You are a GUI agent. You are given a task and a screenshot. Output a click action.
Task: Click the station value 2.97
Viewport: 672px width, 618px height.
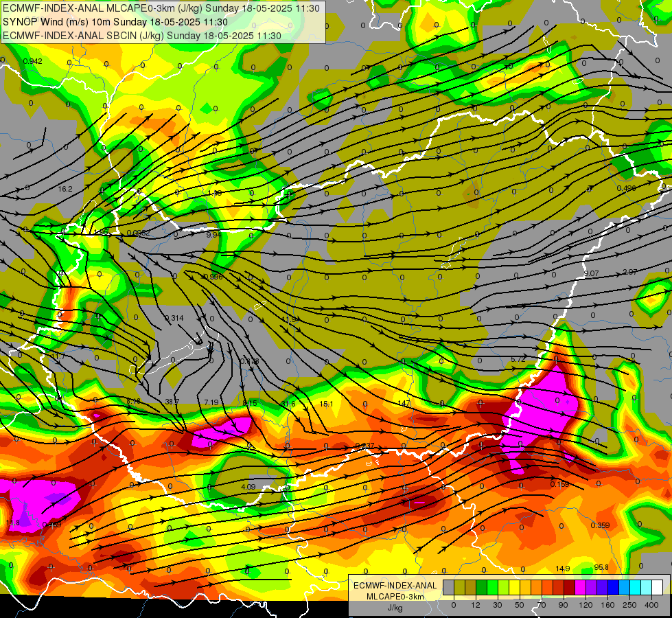pyautogui.click(x=630, y=272)
